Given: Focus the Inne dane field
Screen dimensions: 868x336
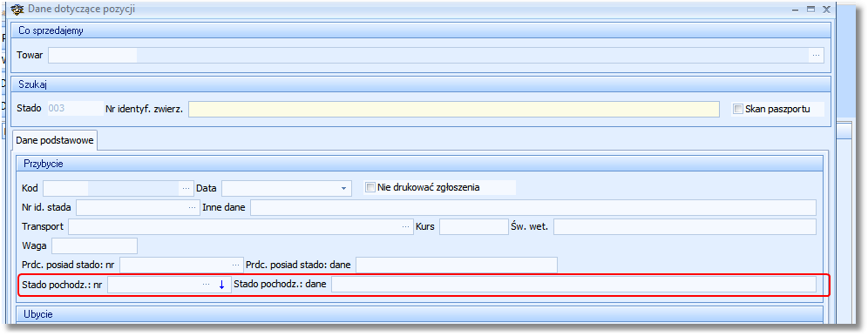Looking at the screenshot, I should (533, 208).
